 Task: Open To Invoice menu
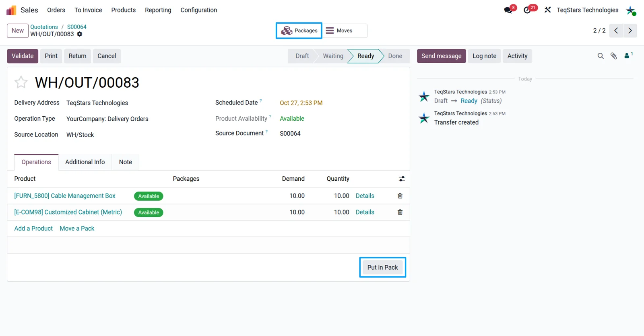tap(88, 10)
